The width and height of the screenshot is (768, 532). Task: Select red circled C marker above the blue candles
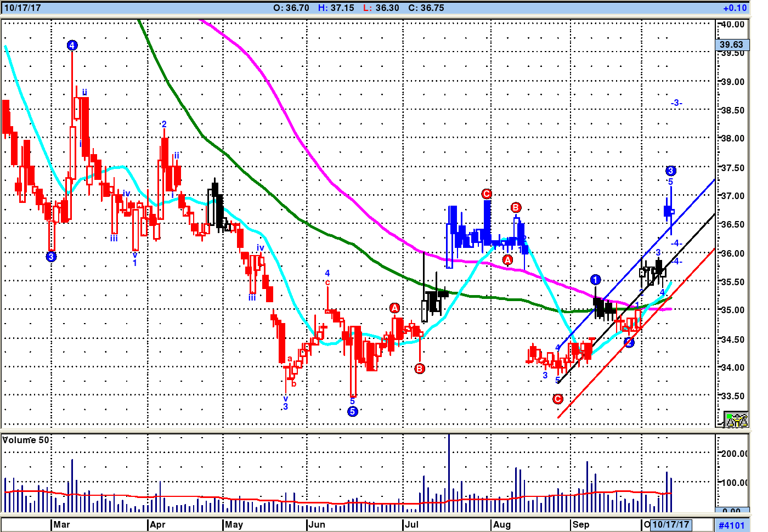click(486, 194)
